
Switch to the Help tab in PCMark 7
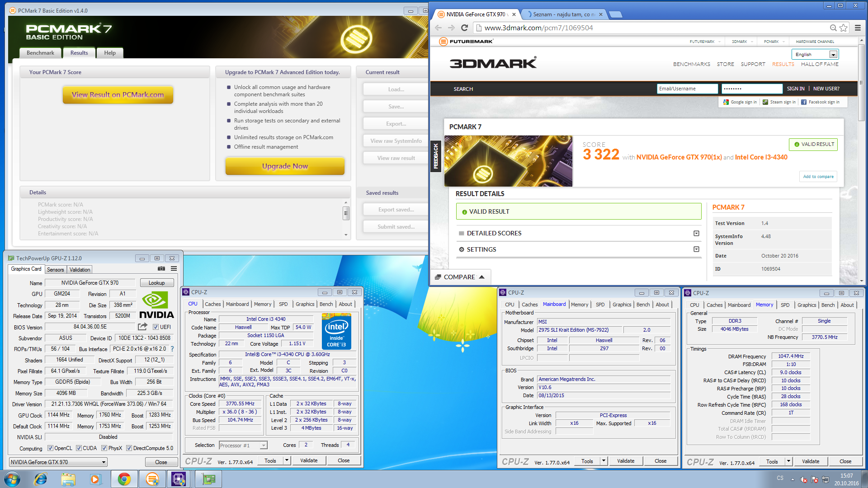pos(110,53)
